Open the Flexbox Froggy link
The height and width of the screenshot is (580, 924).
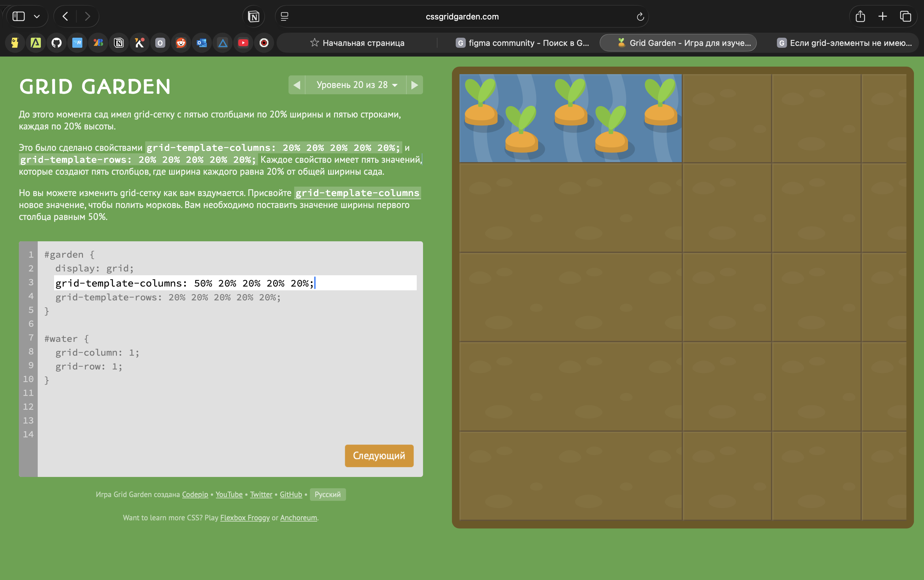point(245,517)
